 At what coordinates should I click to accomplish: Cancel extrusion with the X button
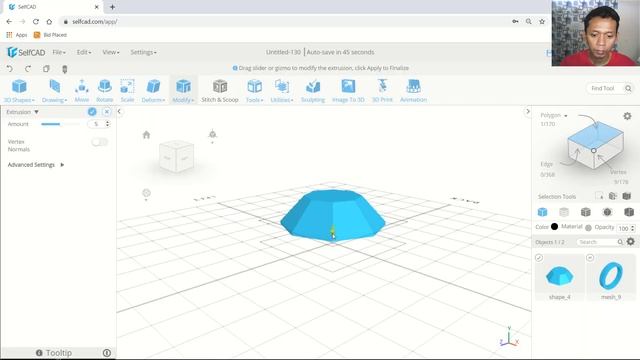(x=107, y=112)
